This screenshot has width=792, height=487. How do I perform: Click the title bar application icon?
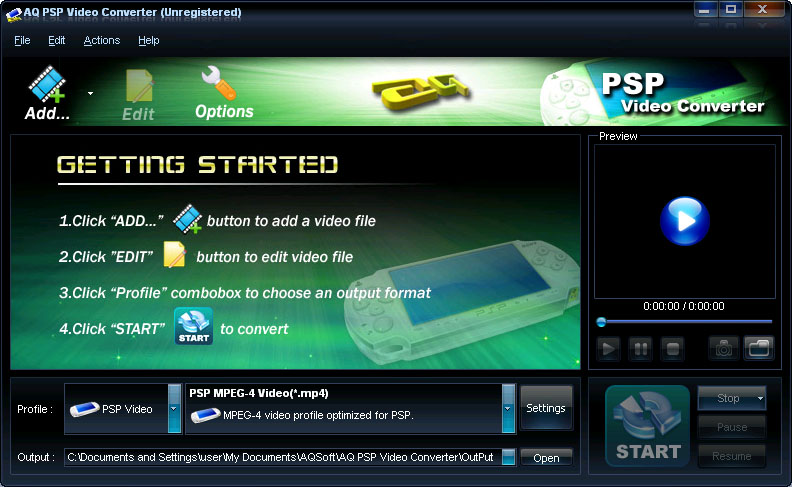(x=14, y=15)
